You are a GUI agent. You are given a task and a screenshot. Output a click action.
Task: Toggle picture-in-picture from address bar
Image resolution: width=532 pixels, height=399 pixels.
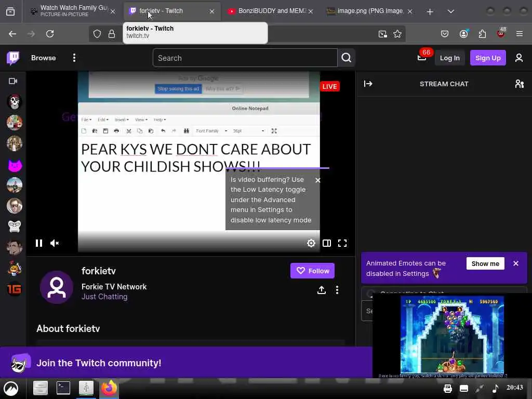pyautogui.click(x=383, y=34)
